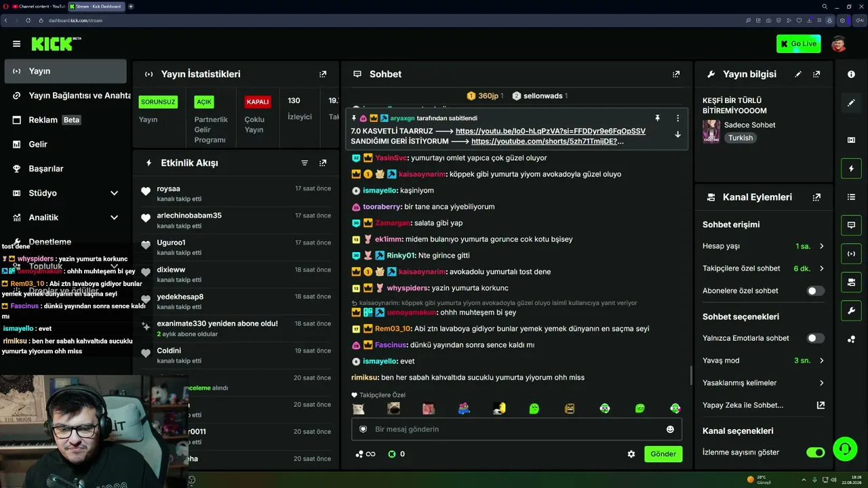Pop out the Yayın bilgisi panel

[x=816, y=74]
